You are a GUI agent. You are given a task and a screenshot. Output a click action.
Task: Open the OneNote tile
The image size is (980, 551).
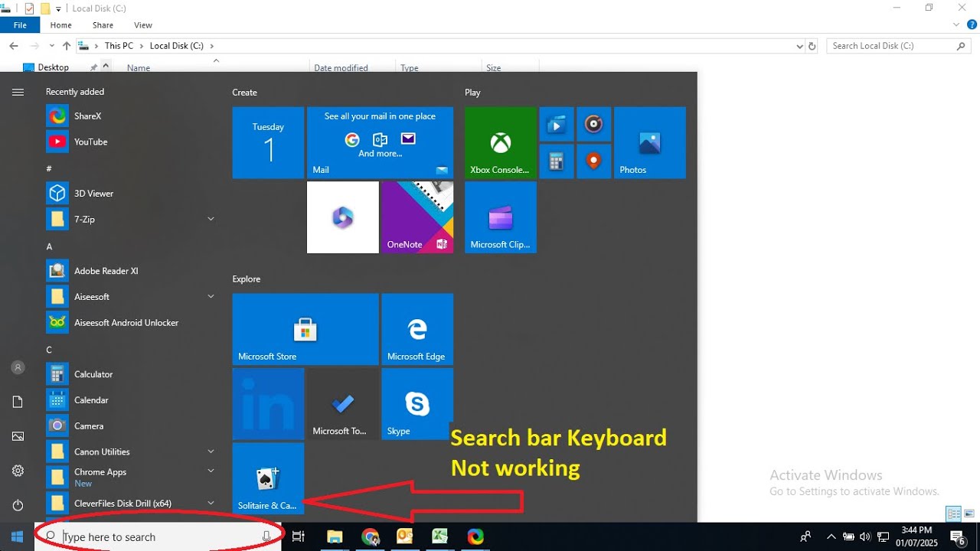coord(417,217)
